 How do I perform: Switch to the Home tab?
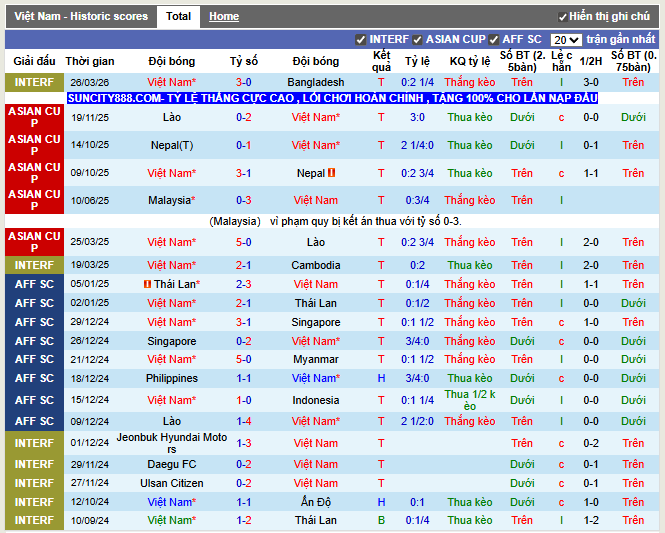point(223,17)
